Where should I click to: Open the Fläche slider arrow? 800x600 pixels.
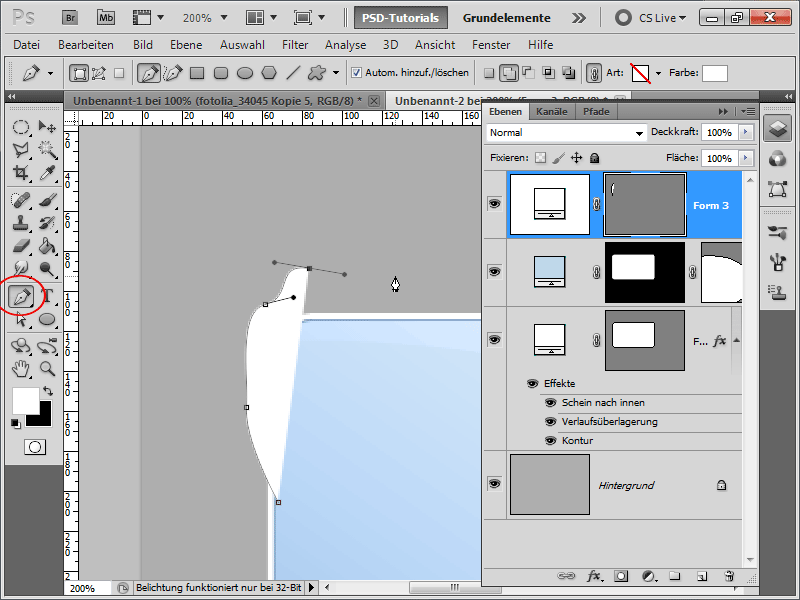click(x=746, y=158)
